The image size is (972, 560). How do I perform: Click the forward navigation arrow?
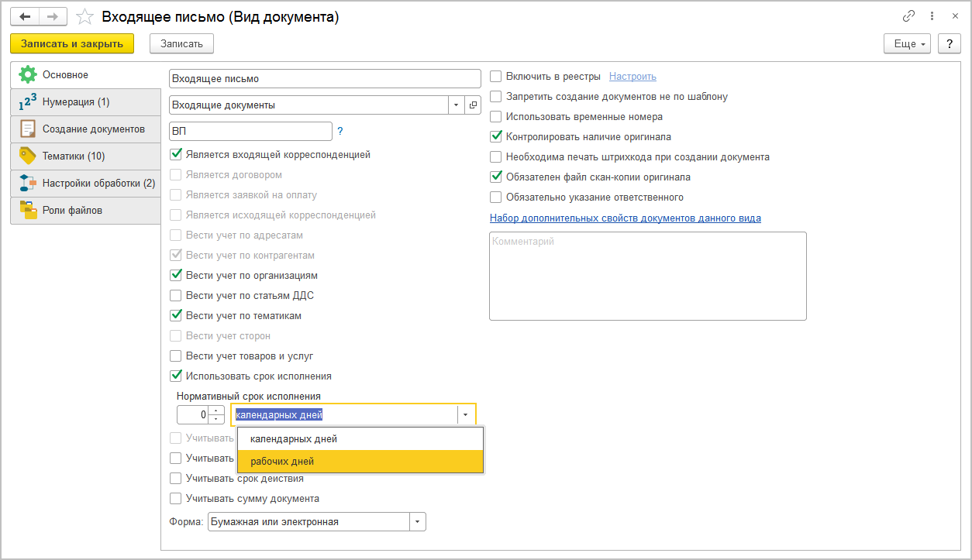(52, 16)
